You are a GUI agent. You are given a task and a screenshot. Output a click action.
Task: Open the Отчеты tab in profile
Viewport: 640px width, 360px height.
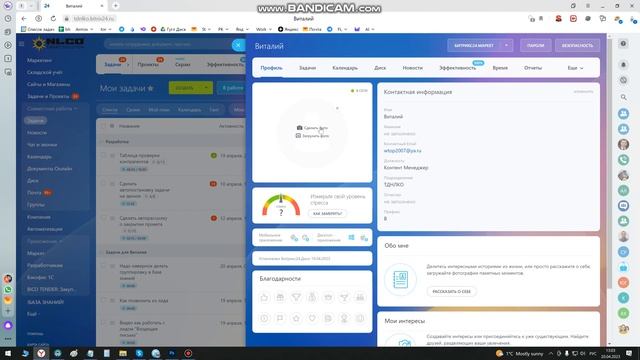(x=533, y=68)
